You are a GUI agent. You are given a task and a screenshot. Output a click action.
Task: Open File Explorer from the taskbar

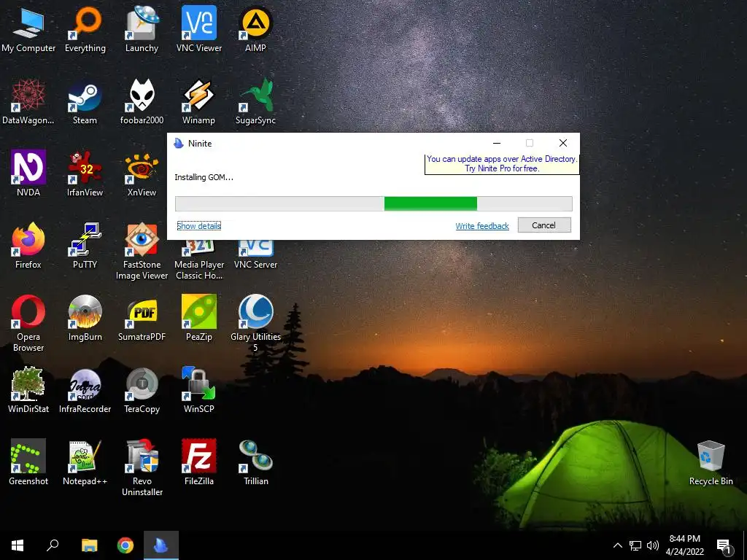pyautogui.click(x=89, y=545)
